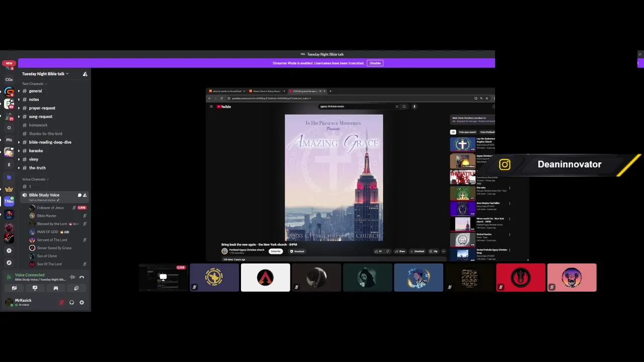Image resolution: width=644 pixels, height=362 pixels.
Task: Open three-dot menu for Avon Mastao video
Action: [510, 204]
